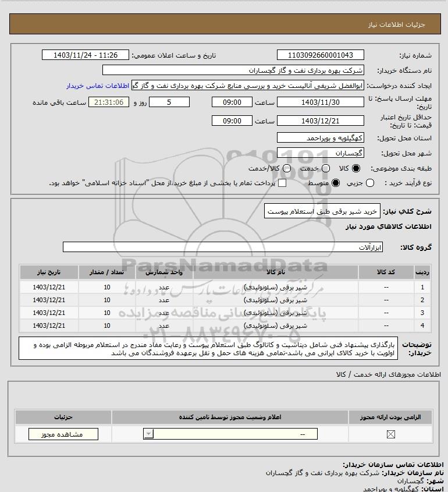Image resolution: width=448 pixels, height=492 pixels.
Task: Click the remaining time 21:31:06 field
Action: (109, 102)
